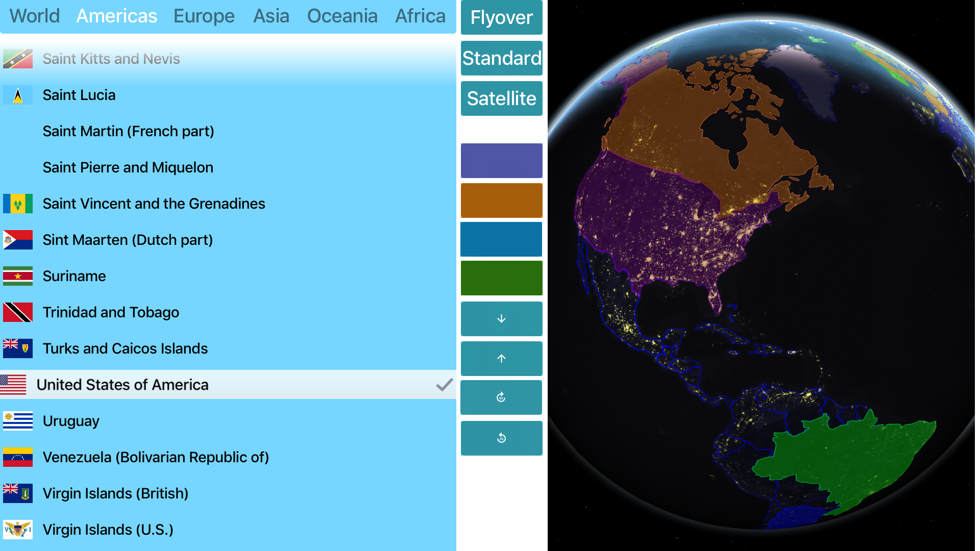Click the Trinidad and Tobago flag
The height and width of the screenshot is (551, 980).
point(18,312)
